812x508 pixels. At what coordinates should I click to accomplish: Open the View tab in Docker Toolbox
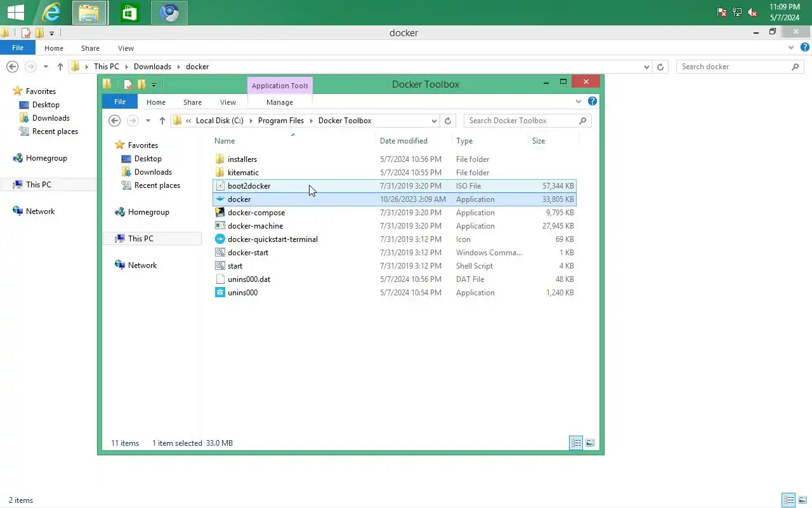(x=228, y=102)
